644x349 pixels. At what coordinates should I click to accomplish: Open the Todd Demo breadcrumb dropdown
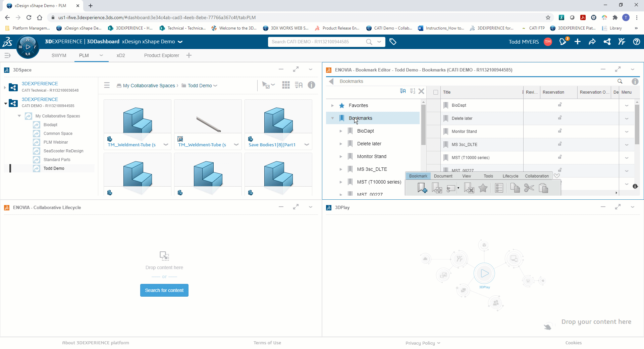coord(215,86)
